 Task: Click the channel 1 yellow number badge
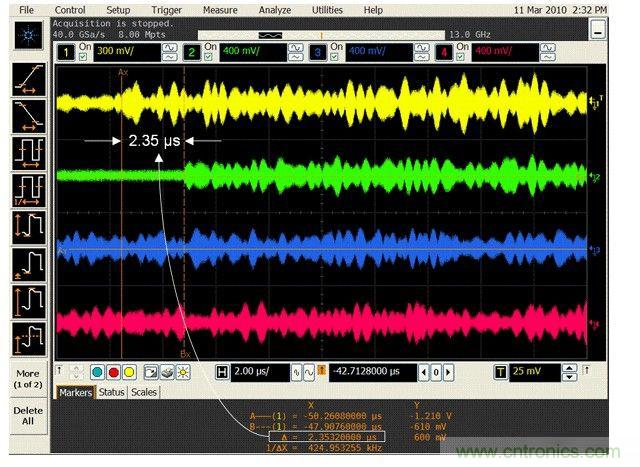point(65,50)
